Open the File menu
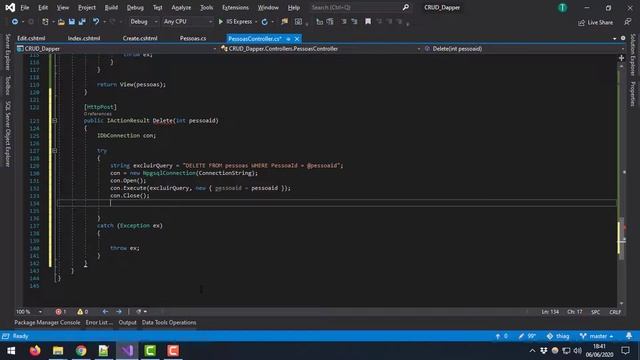640x360 pixels. (x=25, y=7)
